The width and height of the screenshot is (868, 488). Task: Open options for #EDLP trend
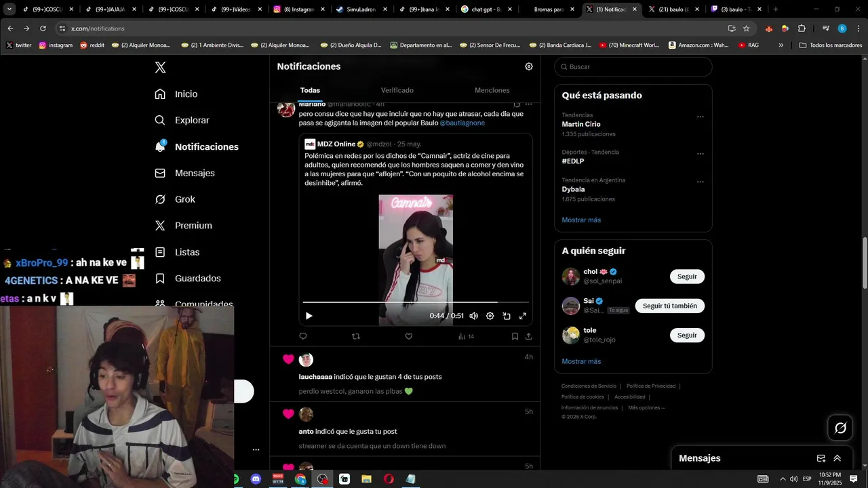[701, 154]
